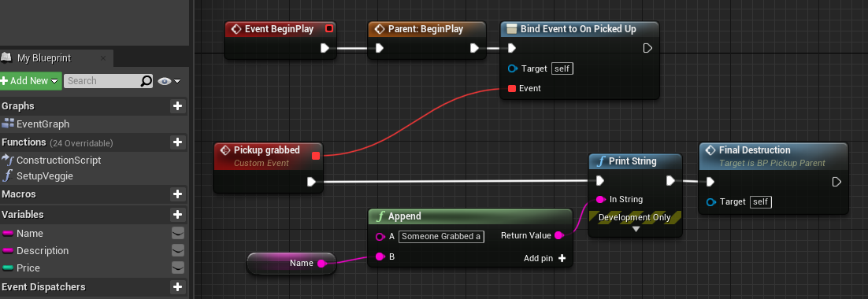Toggle visibility of Description variable
Screen dimensions: 868x299
pyautogui.click(x=177, y=250)
